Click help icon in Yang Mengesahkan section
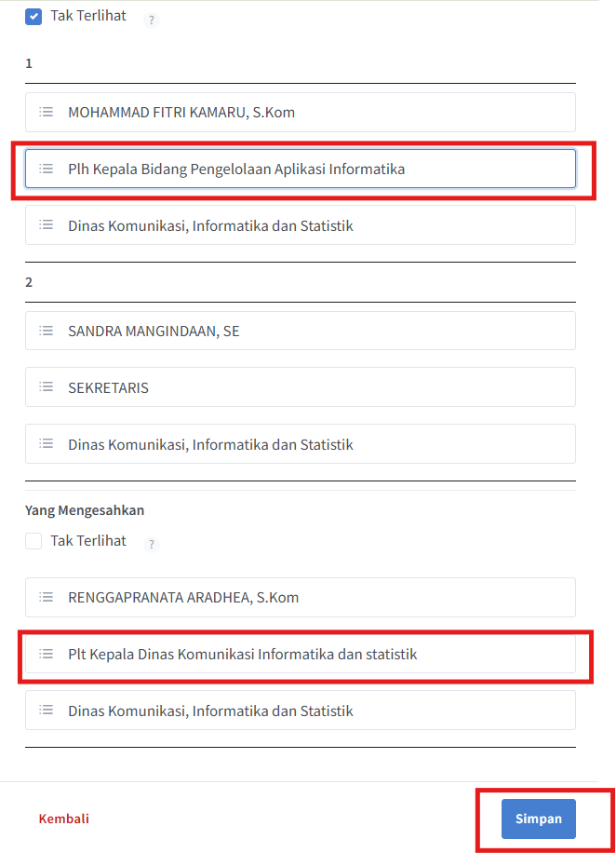The height and width of the screenshot is (853, 616). [x=152, y=544]
